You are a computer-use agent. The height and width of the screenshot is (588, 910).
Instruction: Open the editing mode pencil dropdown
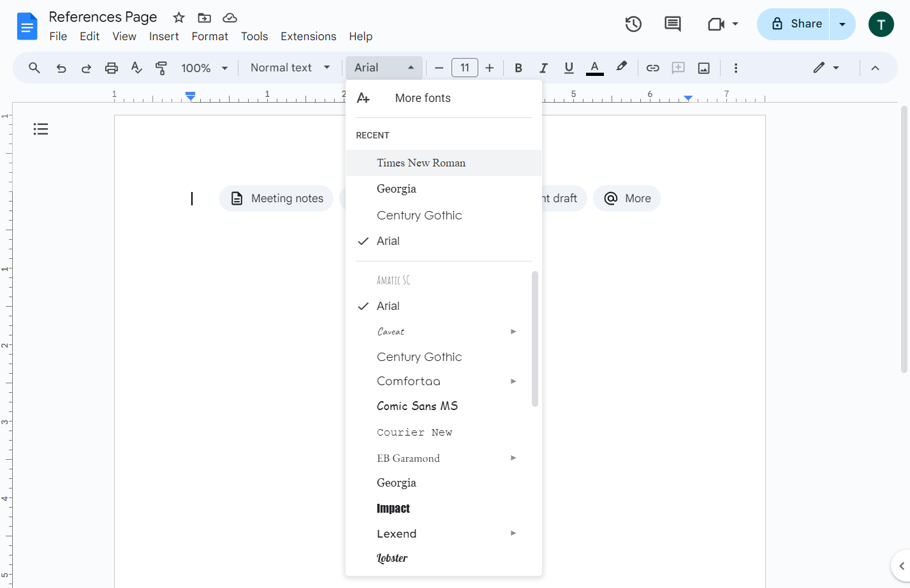coord(826,68)
